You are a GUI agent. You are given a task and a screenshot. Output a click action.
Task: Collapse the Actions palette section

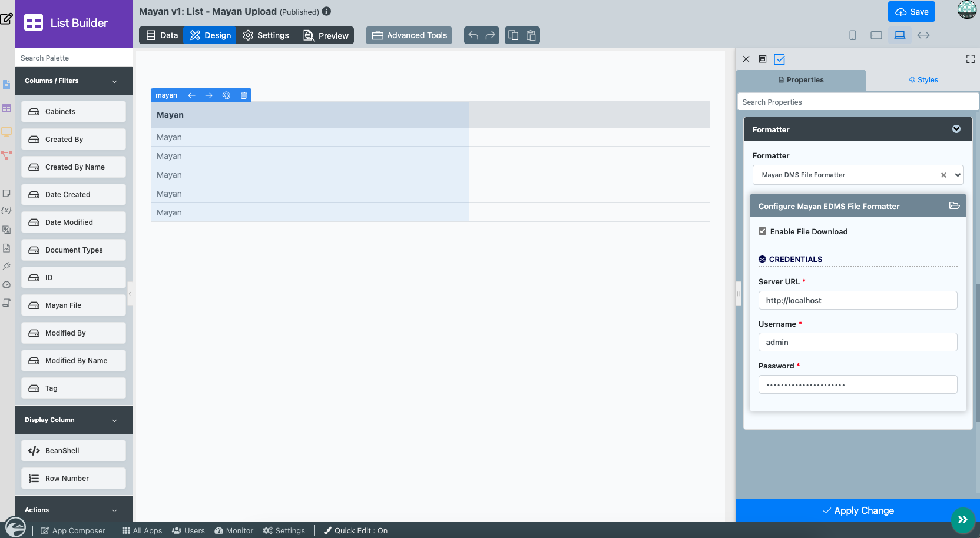tap(114, 510)
